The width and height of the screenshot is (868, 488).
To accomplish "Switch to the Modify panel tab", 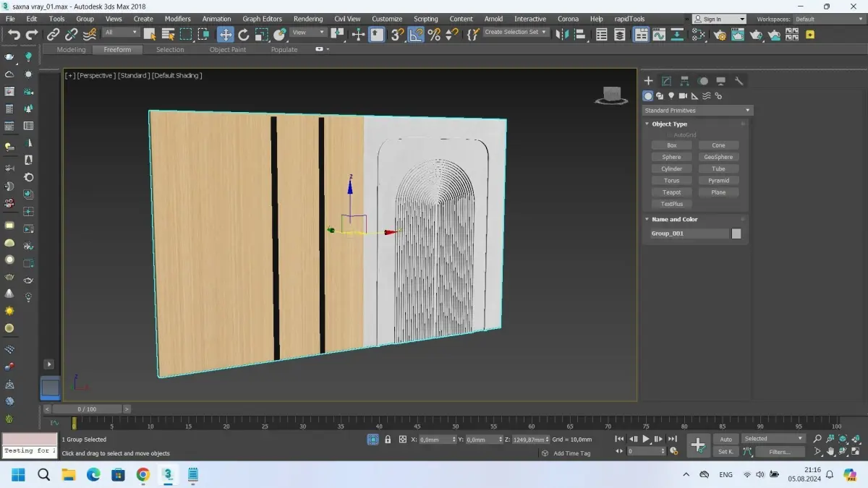I will pyautogui.click(x=666, y=81).
